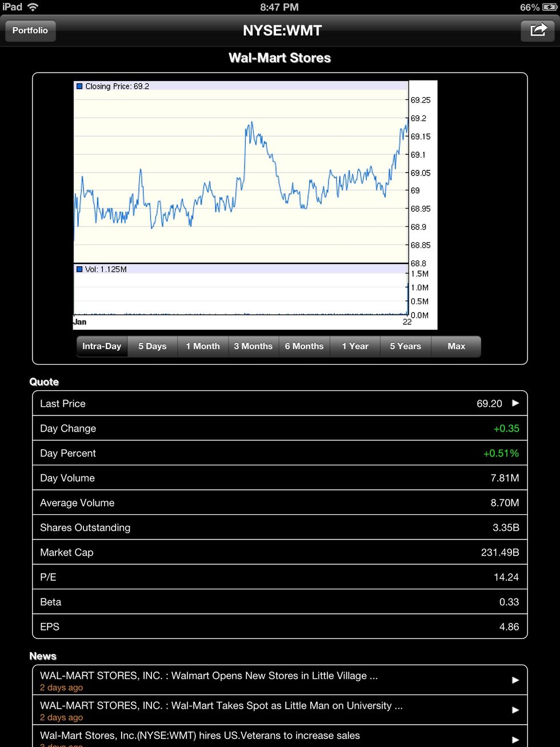Select the Market Cap value 231.49B
Viewport: 560px width, 747px height.
tap(500, 553)
